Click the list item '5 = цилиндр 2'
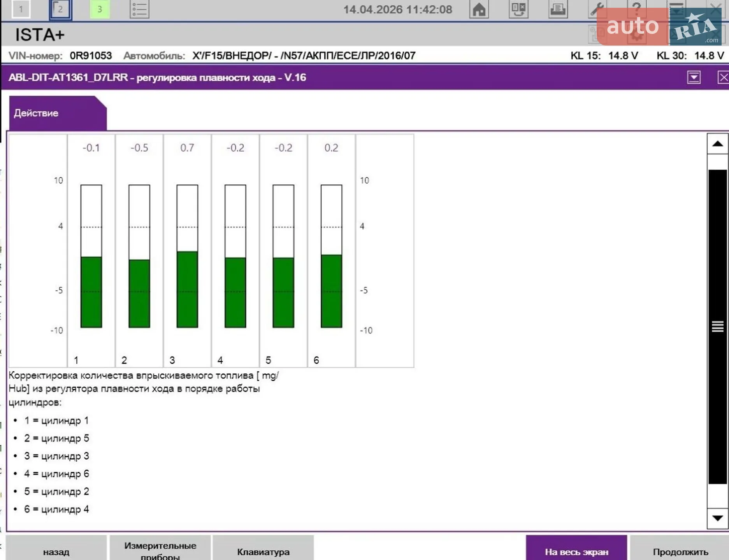The width and height of the screenshot is (729, 560). 56,491
